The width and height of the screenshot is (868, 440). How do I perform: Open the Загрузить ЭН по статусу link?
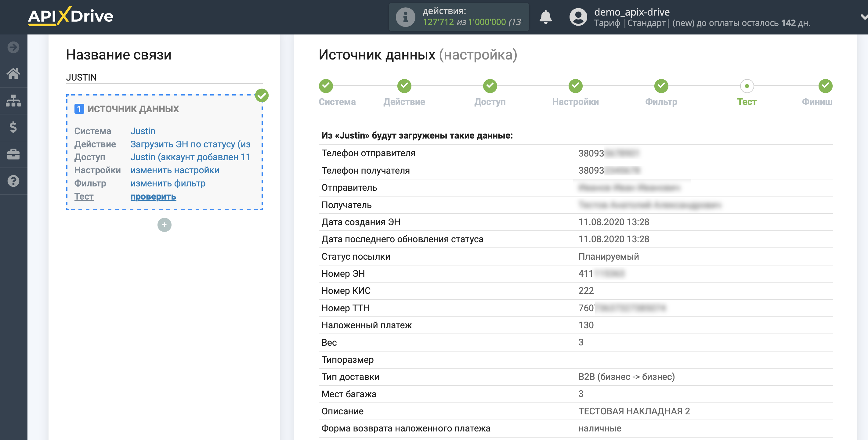click(190, 144)
